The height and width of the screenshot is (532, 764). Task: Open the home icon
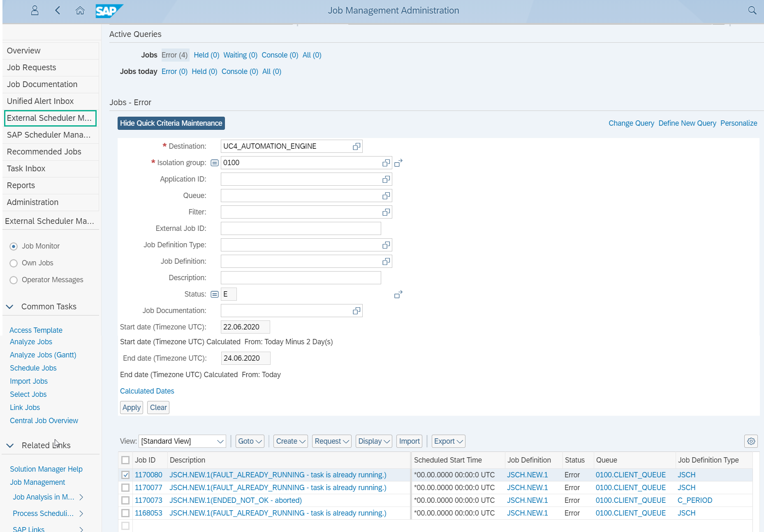pyautogui.click(x=80, y=10)
